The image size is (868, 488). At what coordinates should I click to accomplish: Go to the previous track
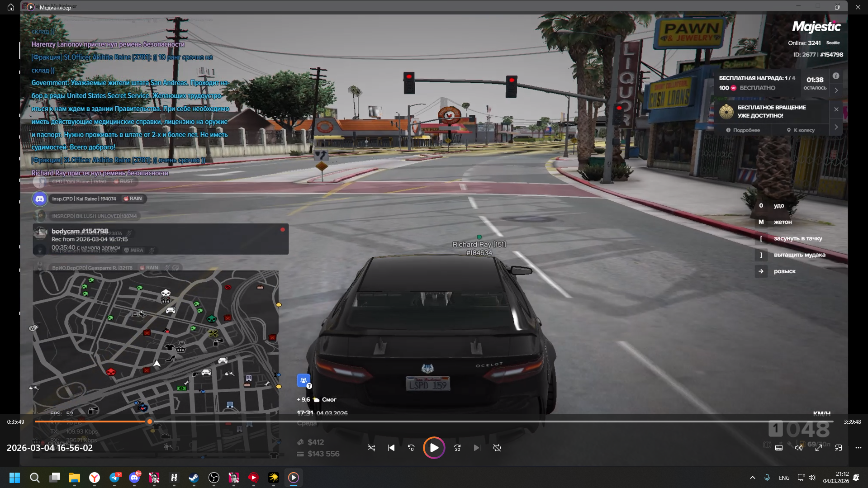(x=391, y=448)
